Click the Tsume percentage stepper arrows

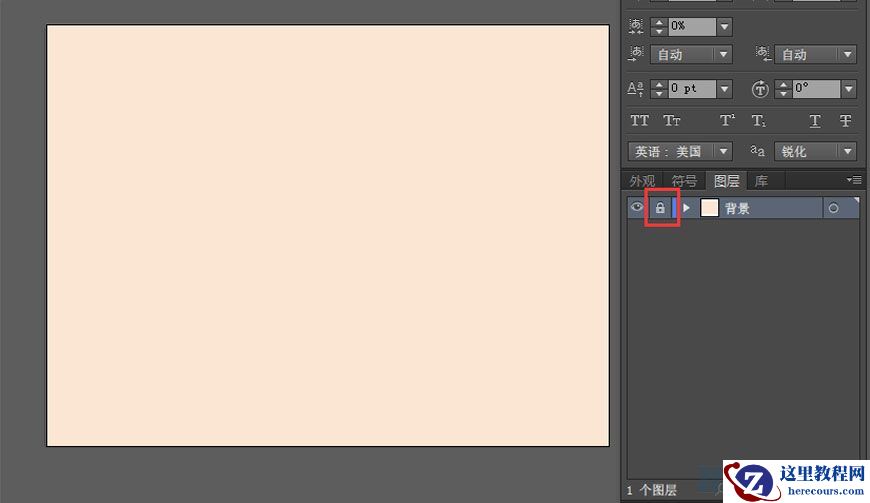coord(659,26)
